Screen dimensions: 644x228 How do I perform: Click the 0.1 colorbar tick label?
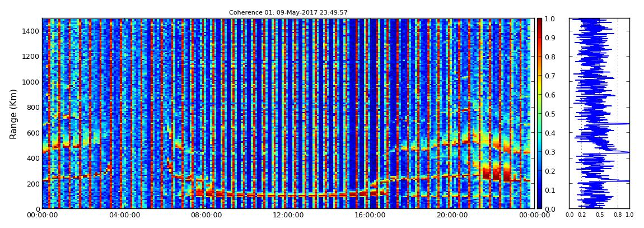tap(550, 190)
